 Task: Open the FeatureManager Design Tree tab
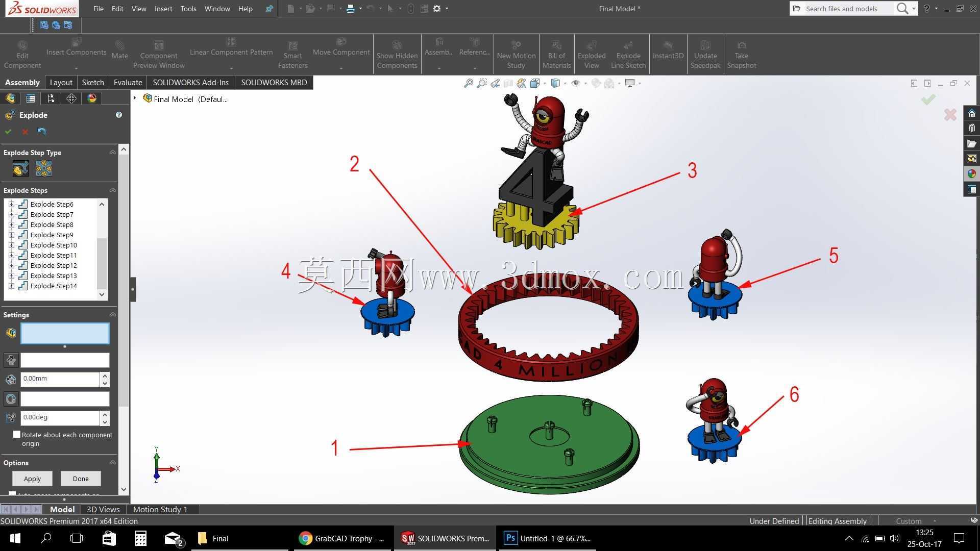[10, 98]
